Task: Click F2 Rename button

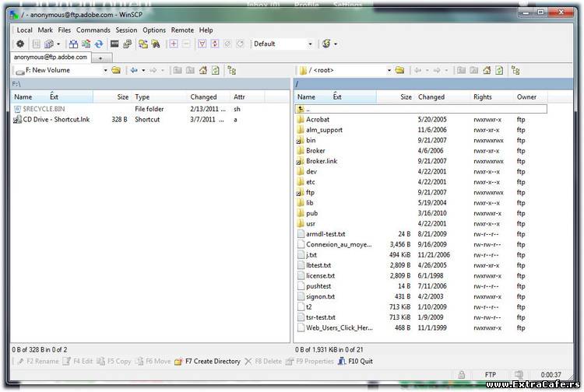Action: pos(38,362)
